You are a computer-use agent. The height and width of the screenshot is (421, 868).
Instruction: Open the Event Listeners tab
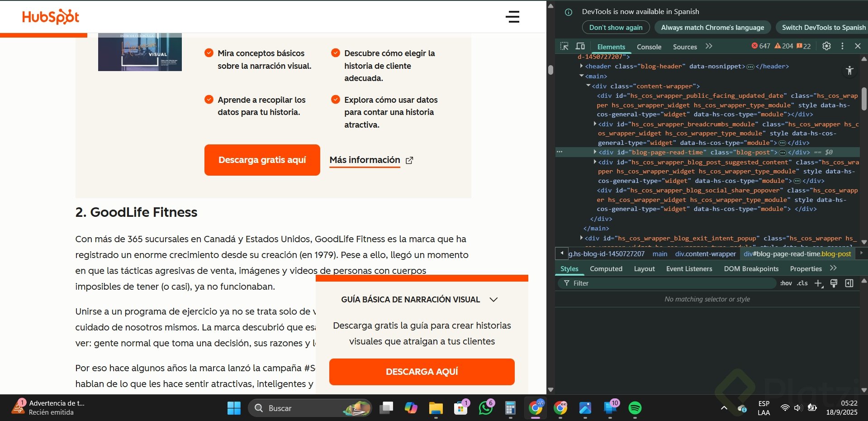click(689, 269)
